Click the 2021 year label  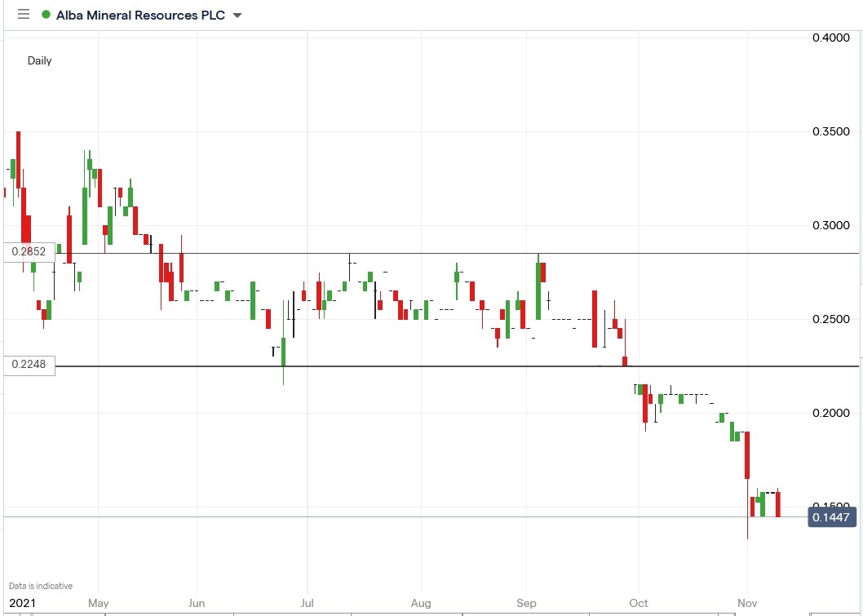point(26,604)
